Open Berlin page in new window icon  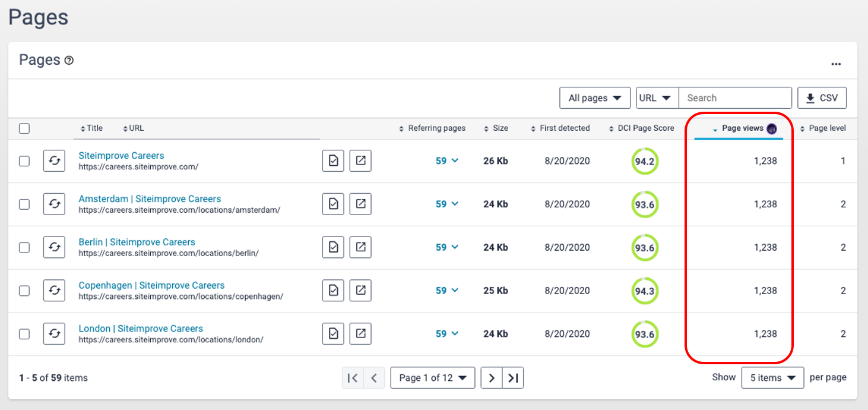[x=360, y=247]
